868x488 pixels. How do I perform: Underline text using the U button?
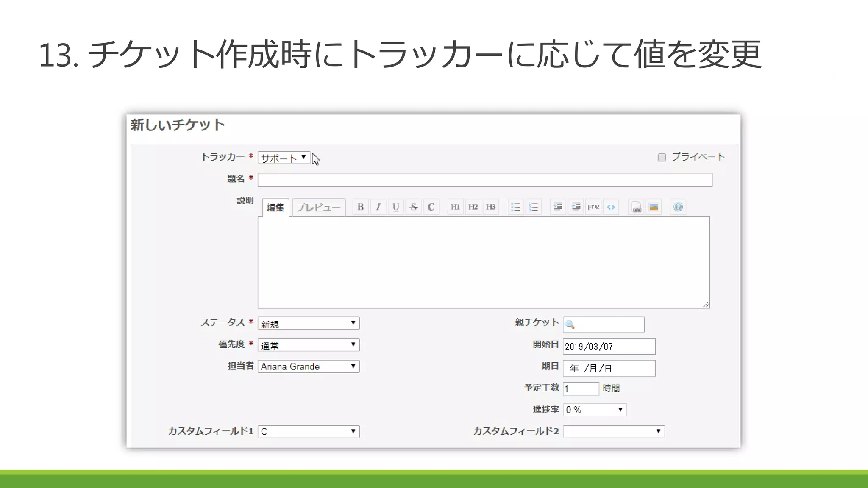(x=396, y=207)
